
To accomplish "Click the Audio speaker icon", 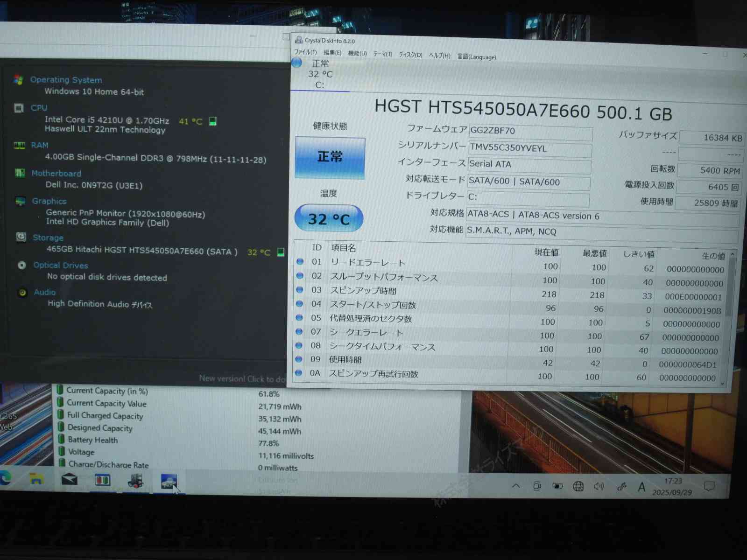I will [22, 293].
